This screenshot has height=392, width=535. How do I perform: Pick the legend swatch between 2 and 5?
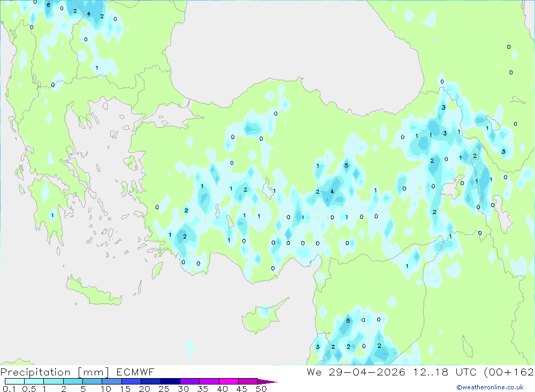73,381
